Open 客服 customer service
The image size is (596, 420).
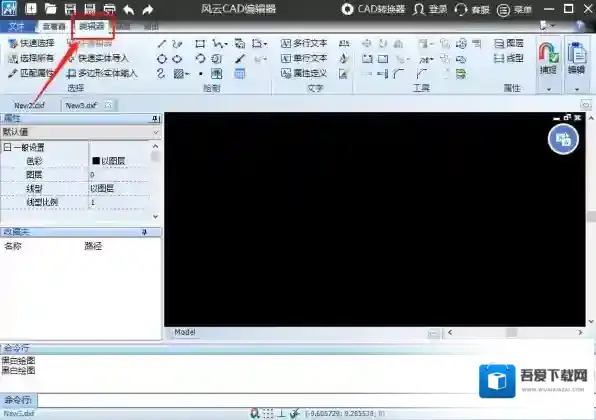coord(472,9)
